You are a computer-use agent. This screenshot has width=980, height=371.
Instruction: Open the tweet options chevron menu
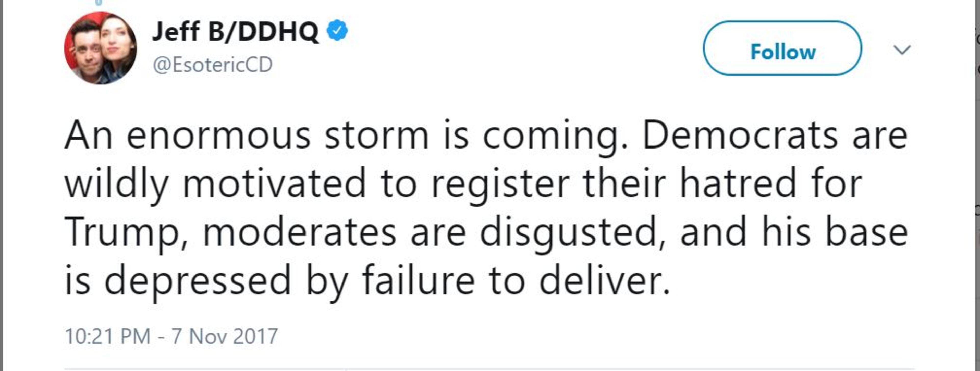coord(902,50)
